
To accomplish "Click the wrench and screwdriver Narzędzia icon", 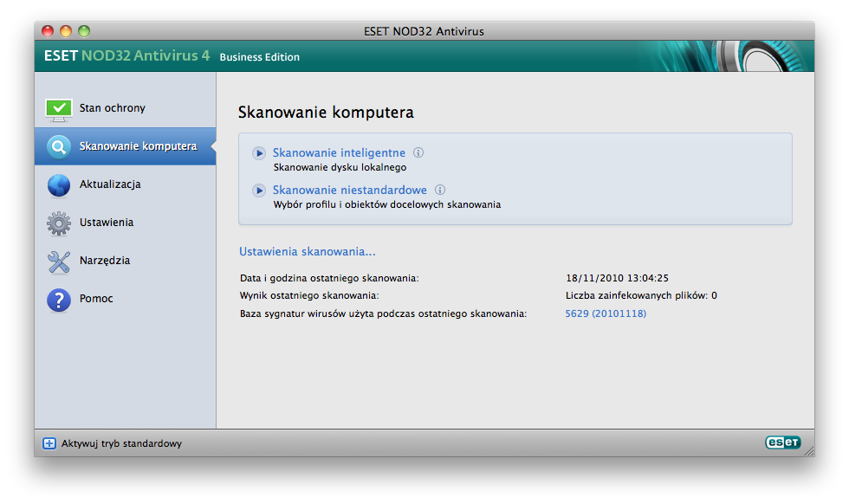I will (59, 262).
